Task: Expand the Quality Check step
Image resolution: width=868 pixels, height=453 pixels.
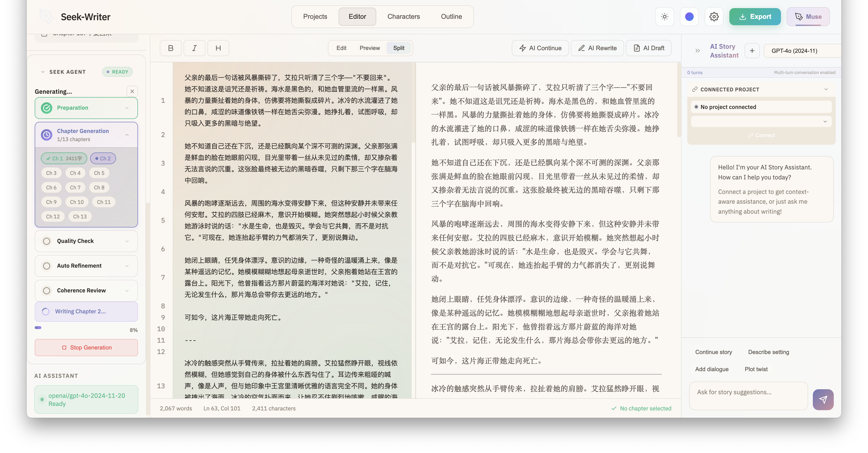Action: click(127, 241)
